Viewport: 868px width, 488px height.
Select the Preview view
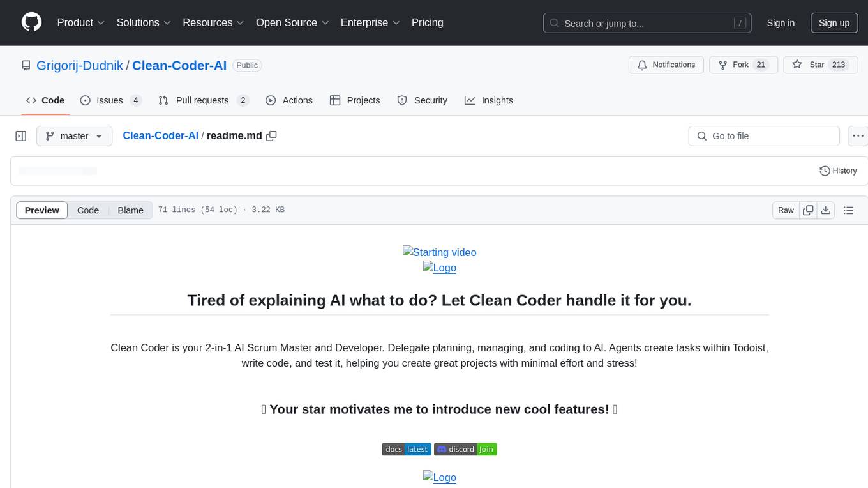coord(42,210)
